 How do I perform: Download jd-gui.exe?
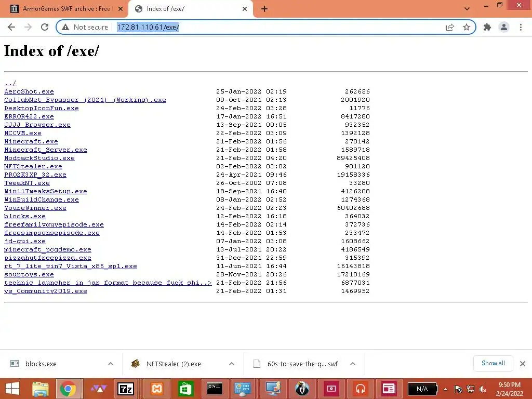pos(25,241)
